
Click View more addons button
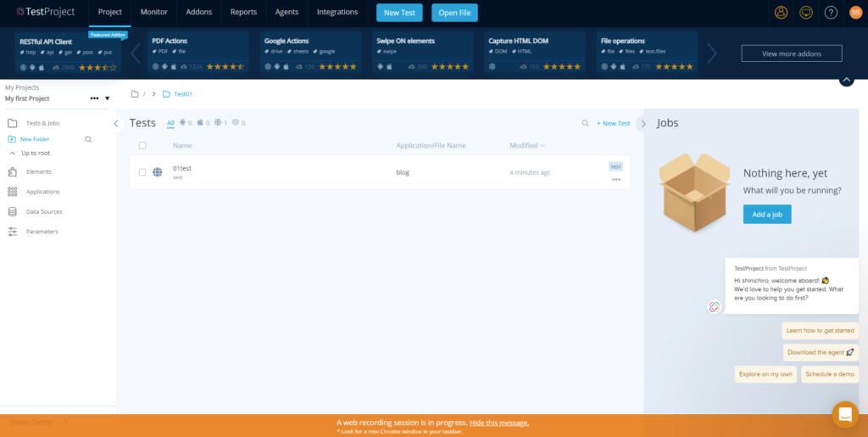[792, 53]
